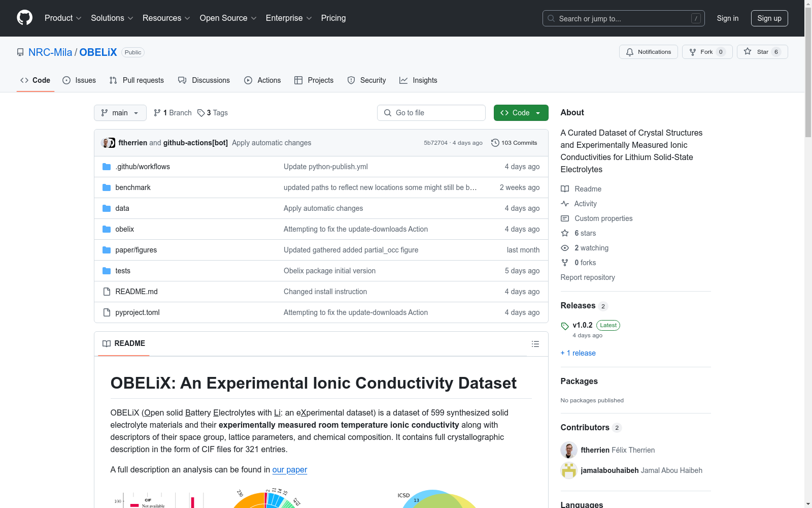Click the '+ 1 release' link
This screenshot has height=508, width=812.
pyautogui.click(x=578, y=353)
